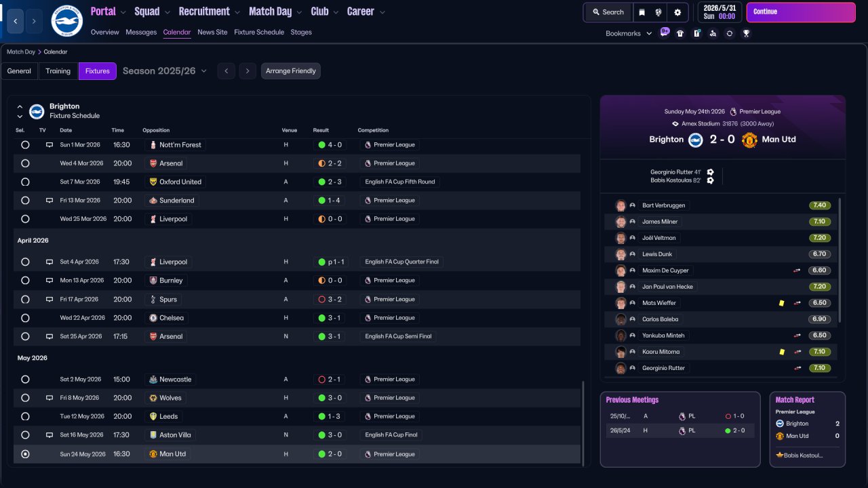Select the radio button for the Sunderland fixture
This screenshot has height=488, width=868.
point(25,201)
